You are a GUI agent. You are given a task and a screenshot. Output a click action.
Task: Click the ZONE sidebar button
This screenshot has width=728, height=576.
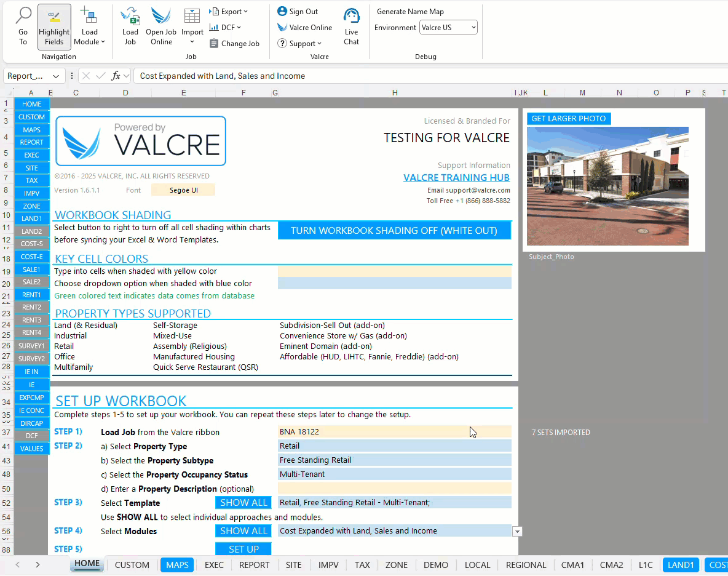(x=31, y=206)
